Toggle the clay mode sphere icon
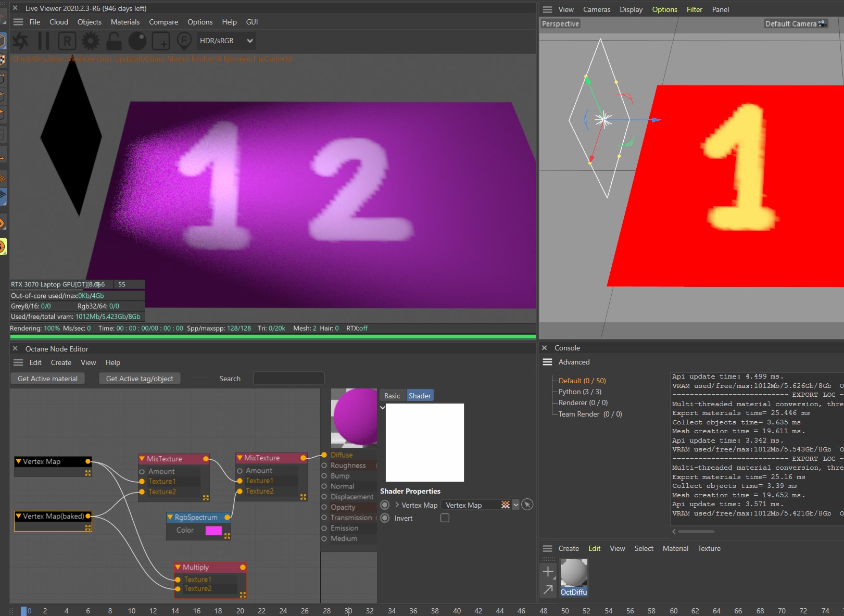The image size is (844, 616). tap(137, 41)
